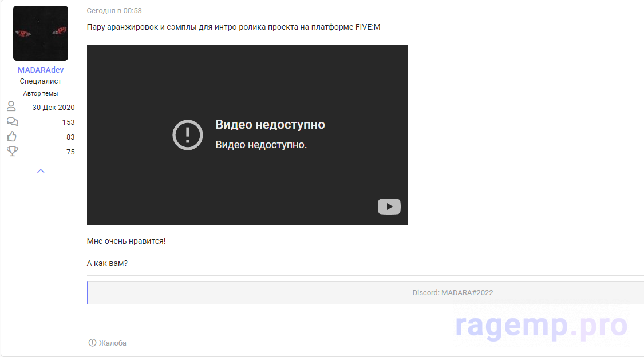The height and width of the screenshot is (357, 644).
Task: Click the trophy points icon
Action: [12, 152]
